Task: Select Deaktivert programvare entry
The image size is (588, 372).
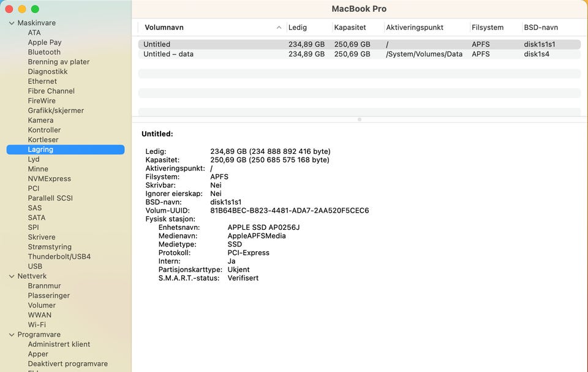Action: pyautogui.click(x=67, y=365)
